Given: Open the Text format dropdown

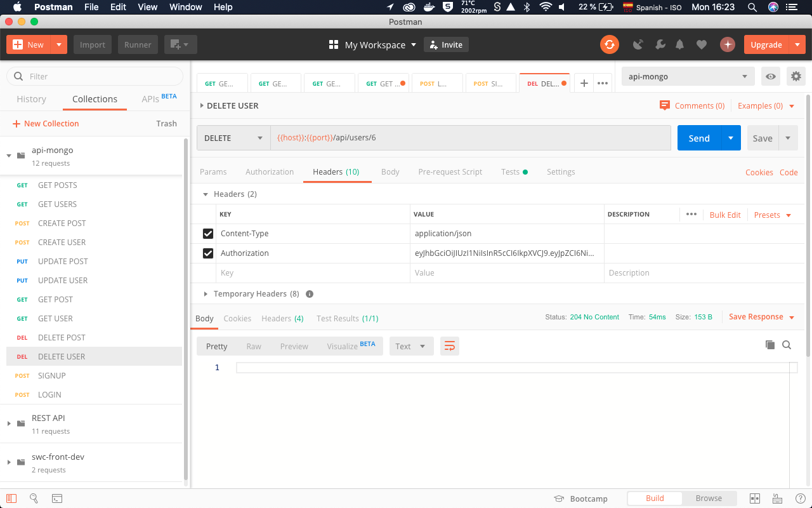Looking at the screenshot, I should click(412, 346).
